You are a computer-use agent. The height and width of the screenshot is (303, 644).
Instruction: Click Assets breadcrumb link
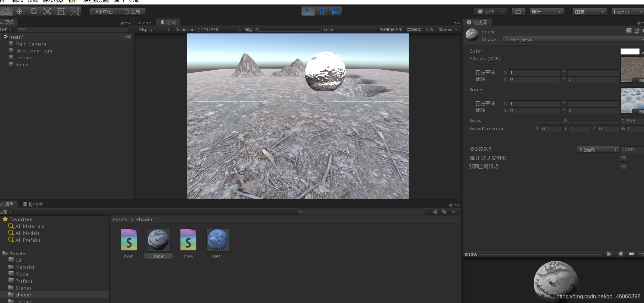click(x=120, y=219)
